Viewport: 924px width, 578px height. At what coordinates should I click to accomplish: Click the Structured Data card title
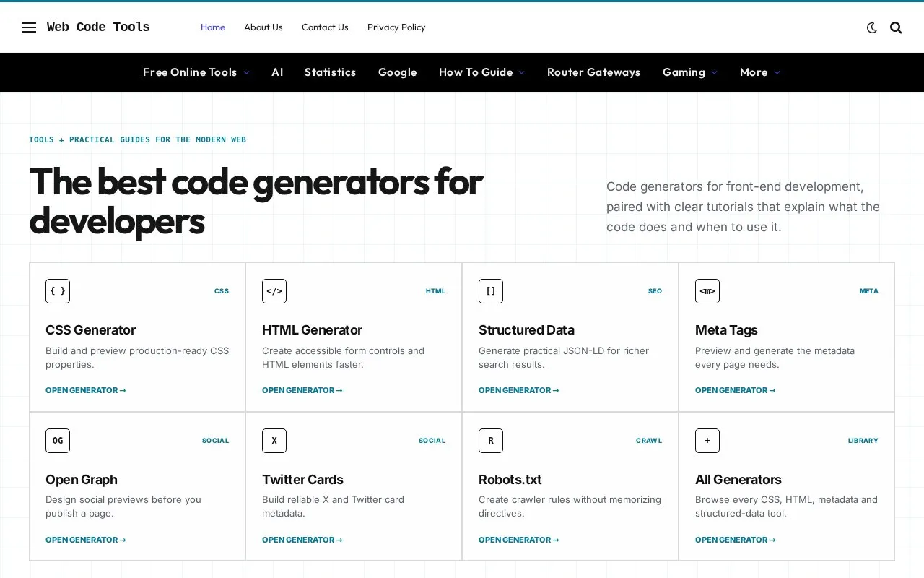point(526,330)
